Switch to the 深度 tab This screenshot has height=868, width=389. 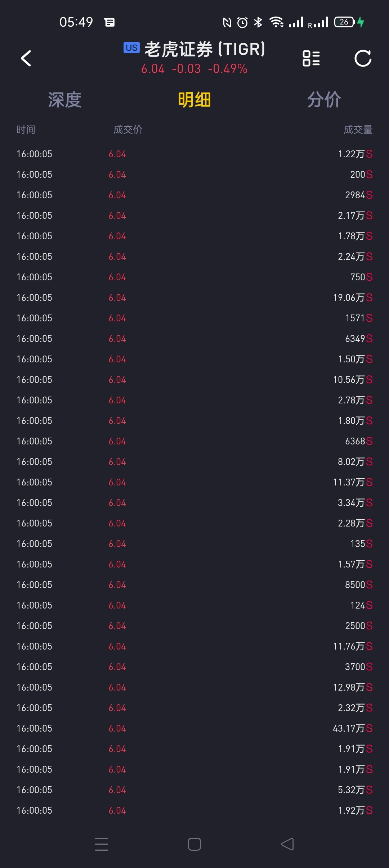pyautogui.click(x=65, y=100)
